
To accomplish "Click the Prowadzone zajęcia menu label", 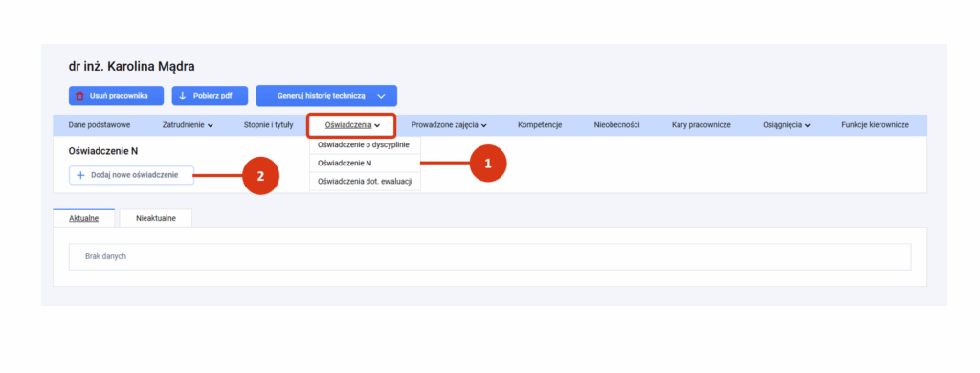I will pyautogui.click(x=444, y=125).
